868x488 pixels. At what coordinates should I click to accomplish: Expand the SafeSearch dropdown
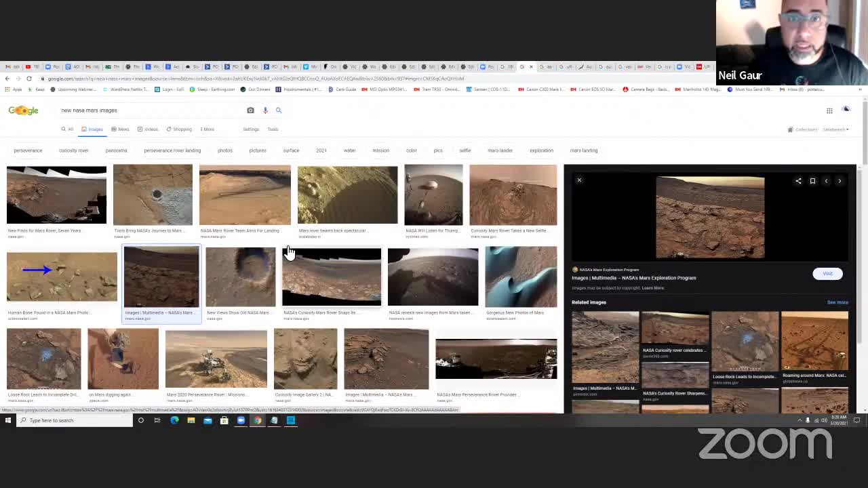[x=835, y=129]
